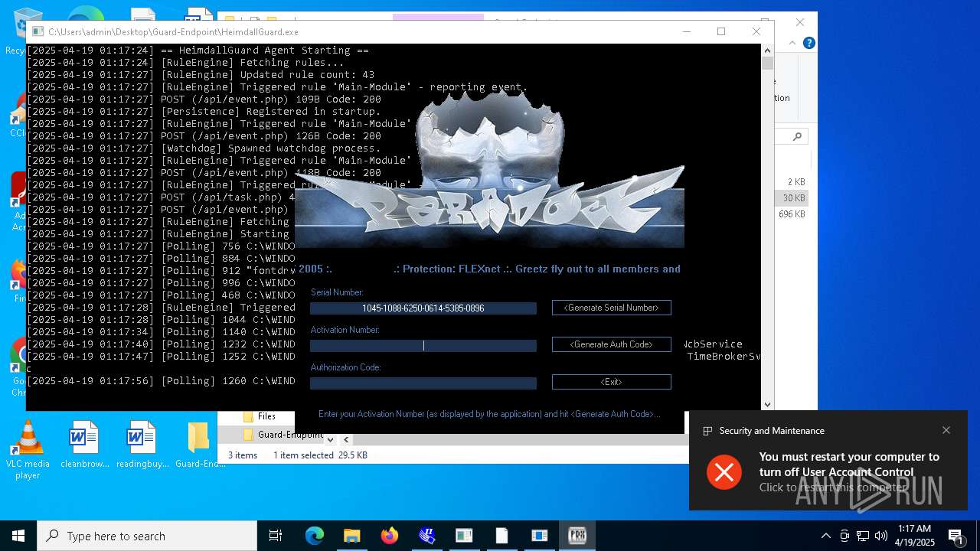
Task: Switch to the blue striped globe taskbar app
Action: tap(426, 536)
